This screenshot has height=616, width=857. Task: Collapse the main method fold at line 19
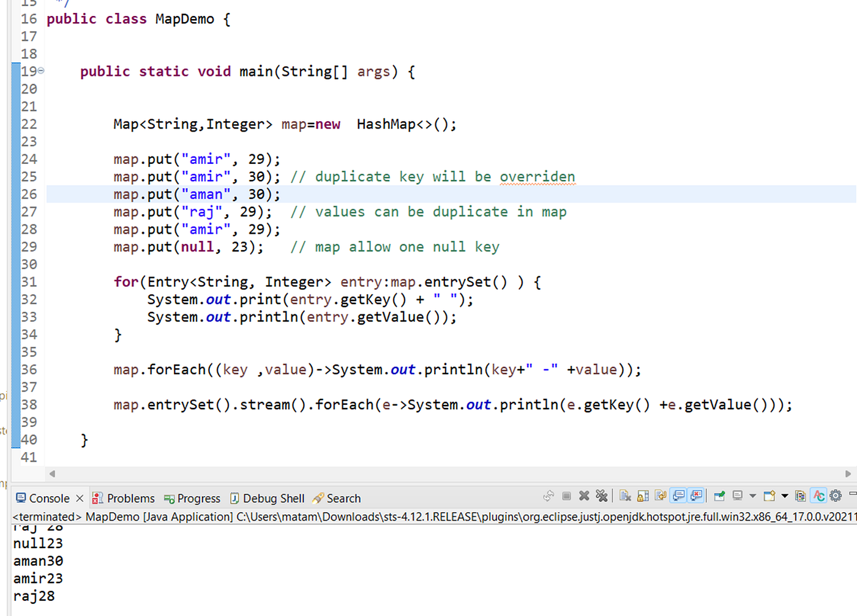click(x=40, y=71)
